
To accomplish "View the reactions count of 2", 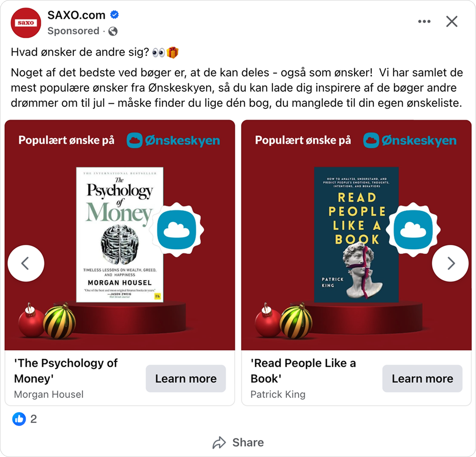I will click(x=33, y=419).
